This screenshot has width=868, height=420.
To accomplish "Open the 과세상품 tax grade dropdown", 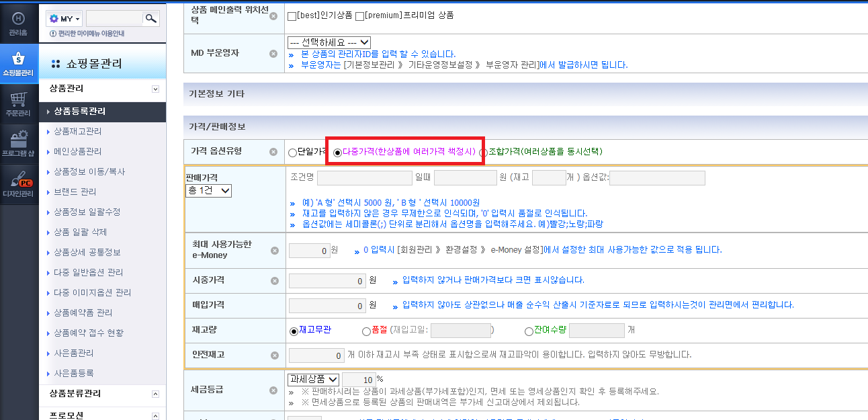I will click(x=313, y=380).
